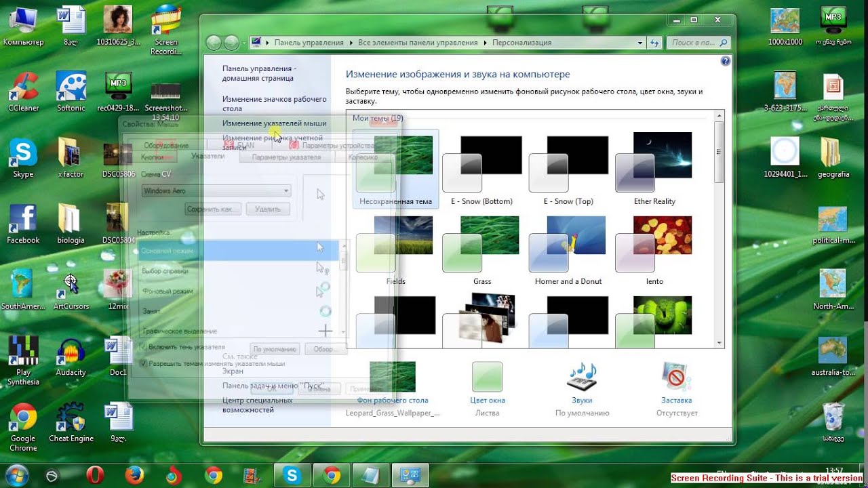The image size is (868, 488).
Task: Open the Компьютер desktop icon
Action: (23, 26)
